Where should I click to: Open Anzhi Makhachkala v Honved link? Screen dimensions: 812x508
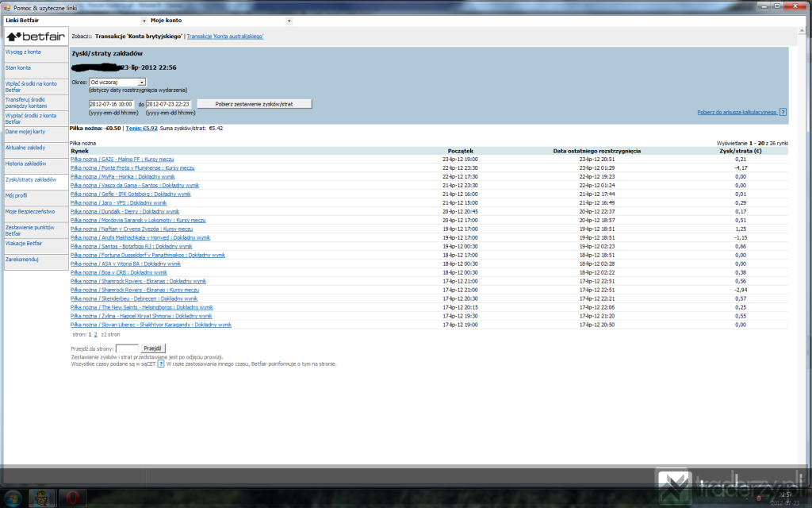[140, 238]
